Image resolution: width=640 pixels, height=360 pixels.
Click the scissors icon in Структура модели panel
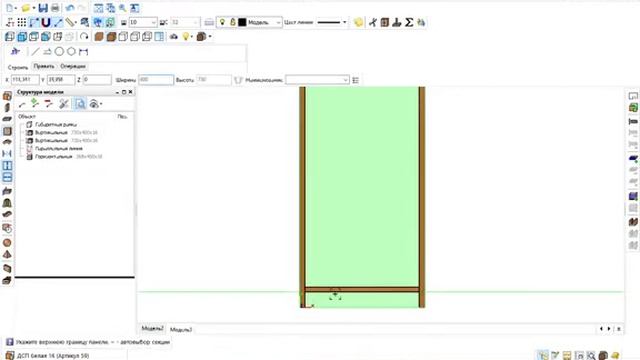[63, 104]
